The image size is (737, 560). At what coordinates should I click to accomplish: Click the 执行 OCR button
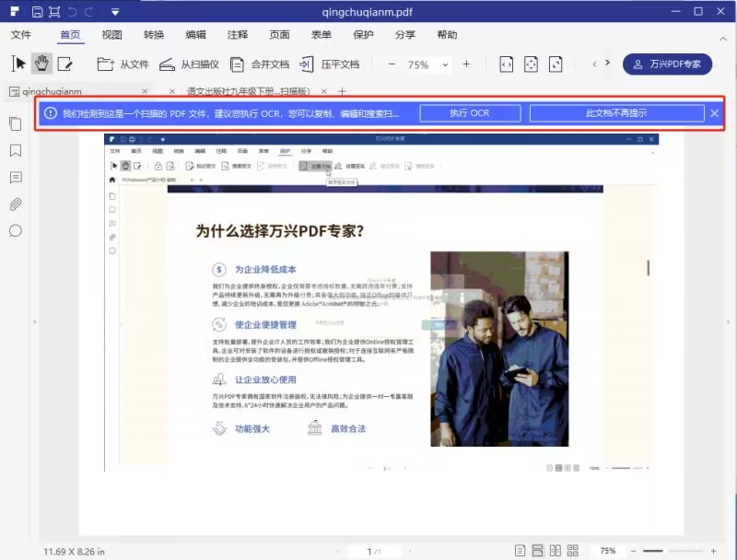pyautogui.click(x=471, y=112)
